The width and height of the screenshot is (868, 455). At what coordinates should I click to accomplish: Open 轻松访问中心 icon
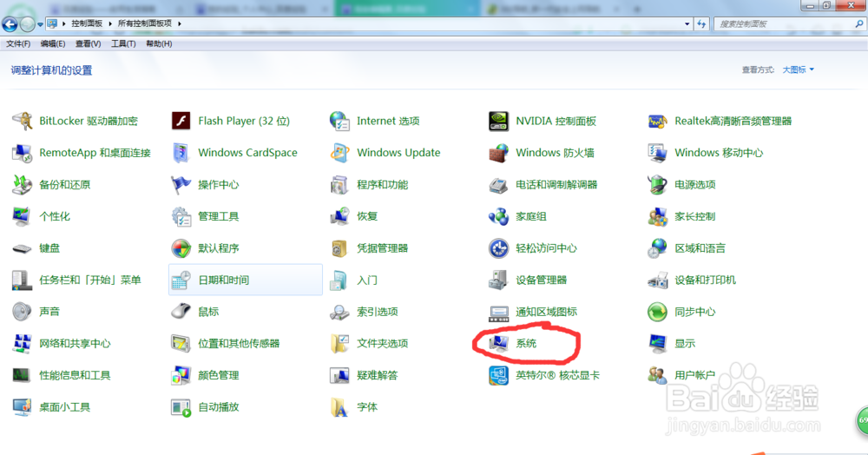[498, 248]
